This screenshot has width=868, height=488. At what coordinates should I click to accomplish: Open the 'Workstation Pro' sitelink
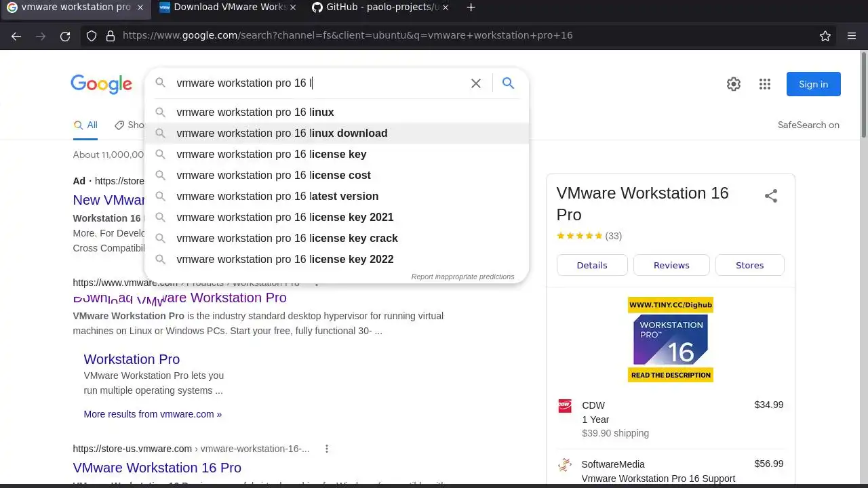point(132,359)
